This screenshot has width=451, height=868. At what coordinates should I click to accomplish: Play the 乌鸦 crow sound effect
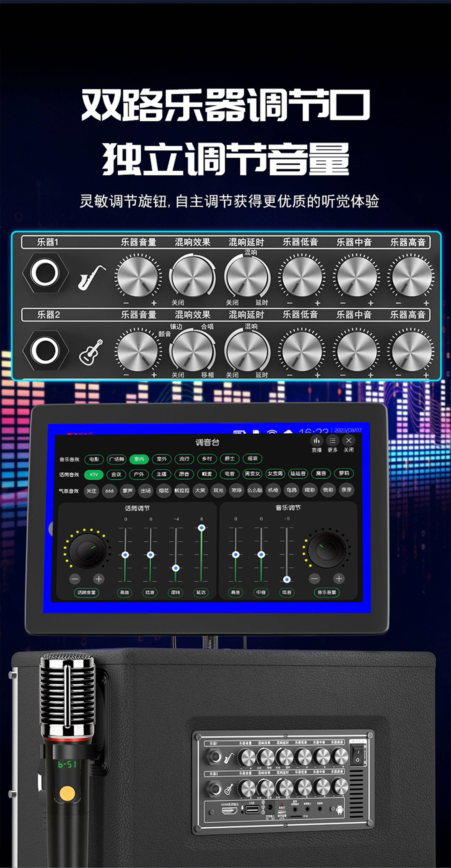tap(292, 490)
